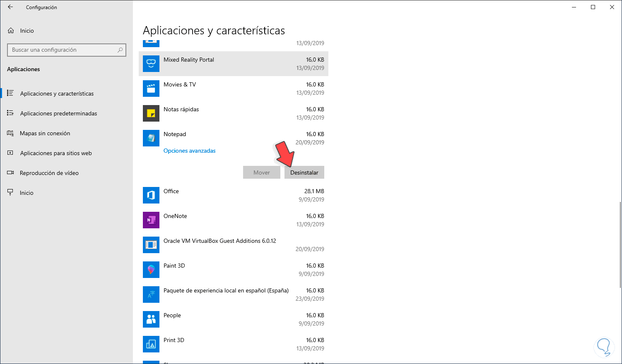
Task: Select the People app entry
Action: pyautogui.click(x=234, y=319)
